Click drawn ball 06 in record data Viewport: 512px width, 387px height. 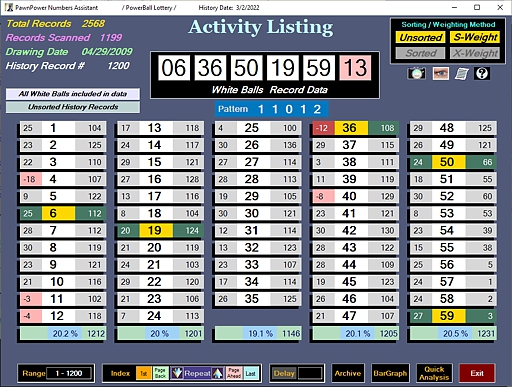[174, 68]
